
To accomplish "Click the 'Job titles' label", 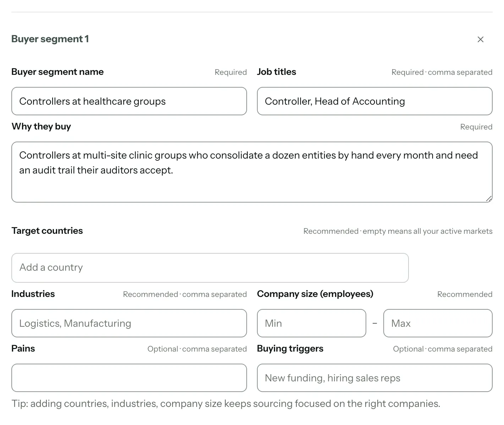I will point(276,72).
